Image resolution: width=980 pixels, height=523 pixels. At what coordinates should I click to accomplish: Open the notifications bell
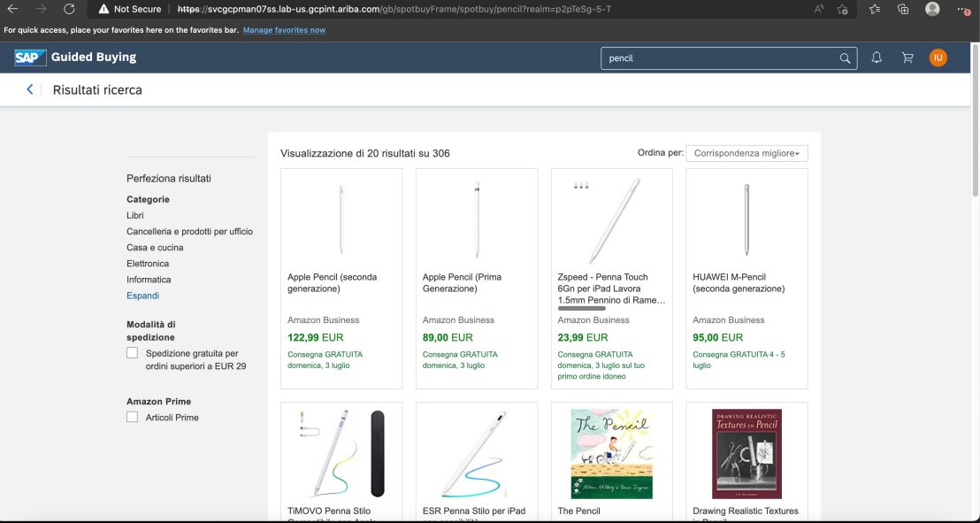pos(876,58)
